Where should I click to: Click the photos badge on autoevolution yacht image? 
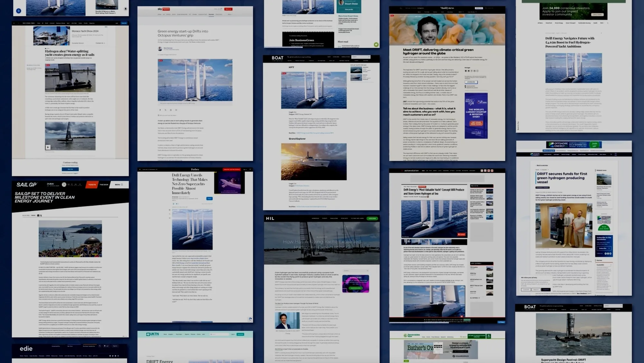pos(461,234)
